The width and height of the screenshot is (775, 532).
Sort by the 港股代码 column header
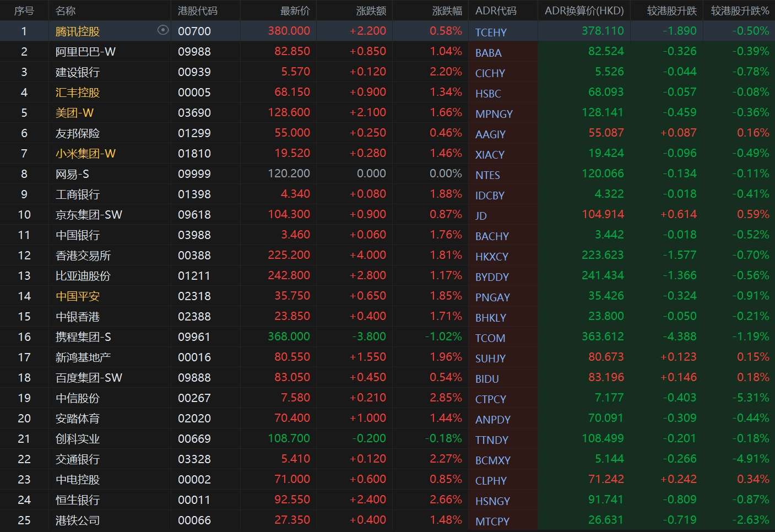coord(198,10)
